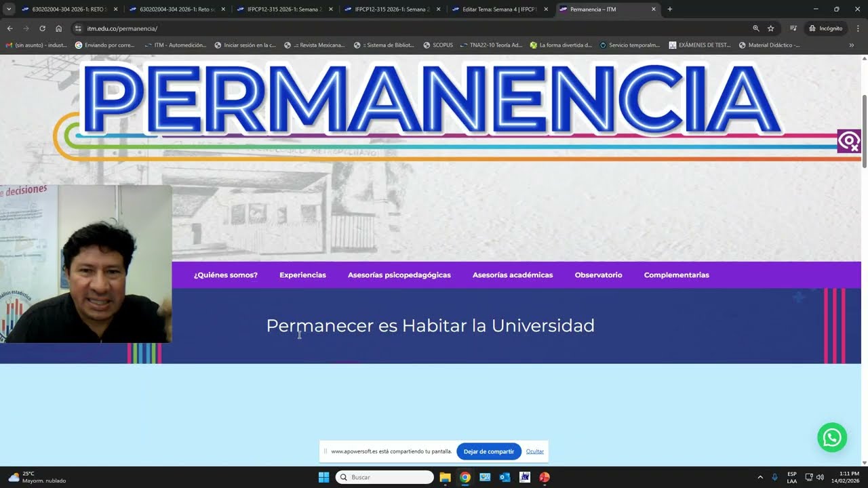Click the ESP LAA language indicator
This screenshot has height=488, width=868.
(792, 477)
